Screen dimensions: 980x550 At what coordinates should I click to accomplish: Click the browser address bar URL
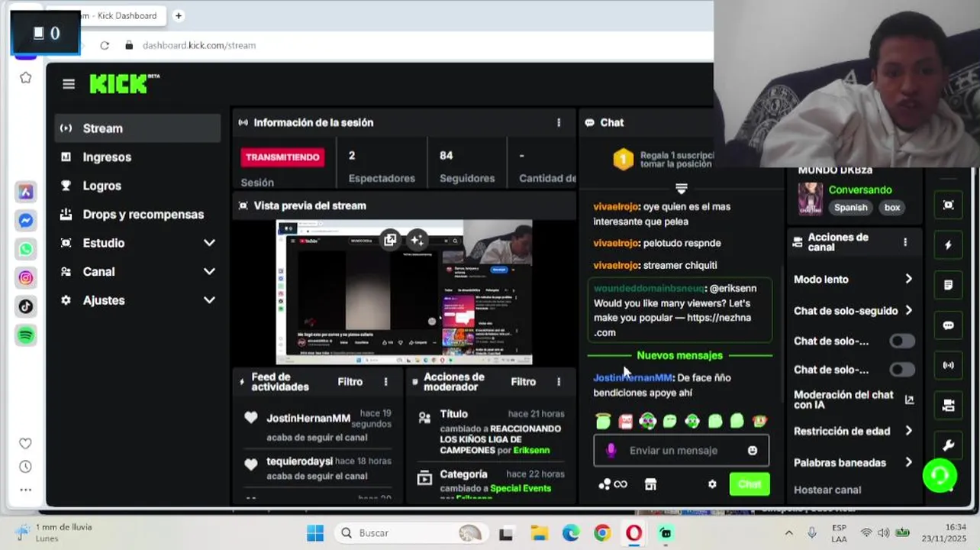pos(199,45)
